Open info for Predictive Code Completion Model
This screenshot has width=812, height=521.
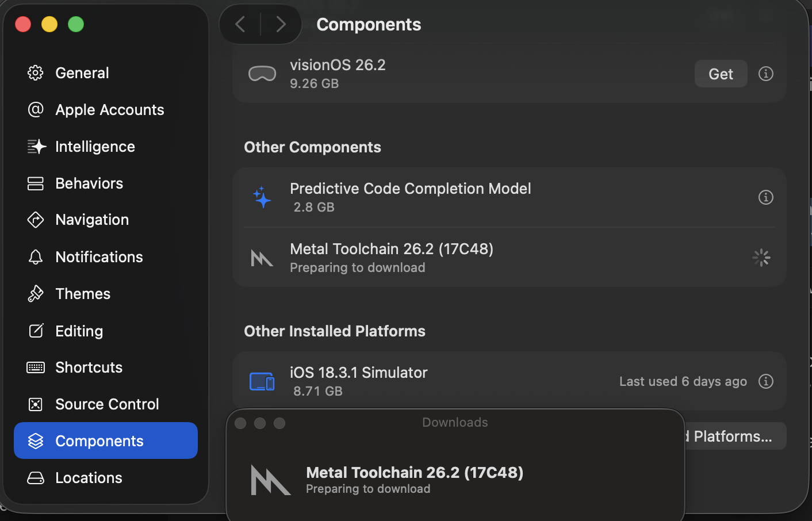(x=765, y=197)
